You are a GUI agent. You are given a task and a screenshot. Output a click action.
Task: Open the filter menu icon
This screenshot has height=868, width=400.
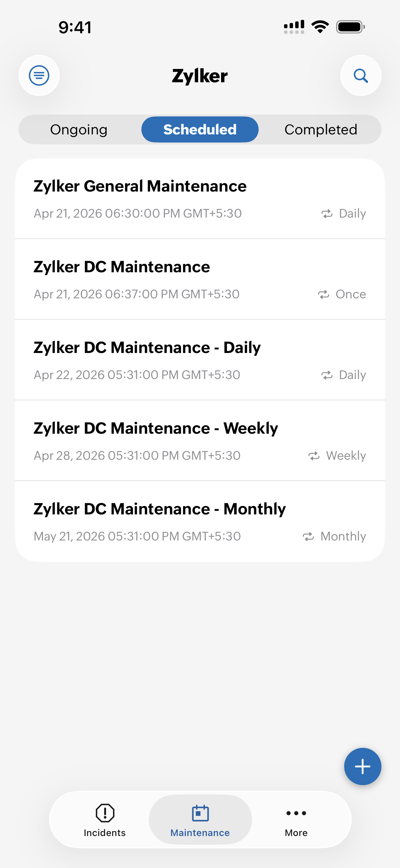click(x=39, y=75)
